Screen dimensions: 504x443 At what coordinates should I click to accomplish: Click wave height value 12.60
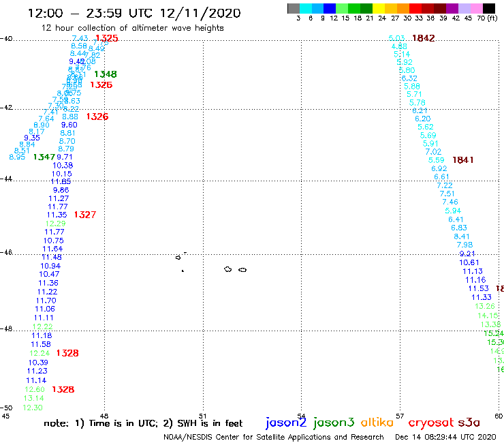coord(35,390)
